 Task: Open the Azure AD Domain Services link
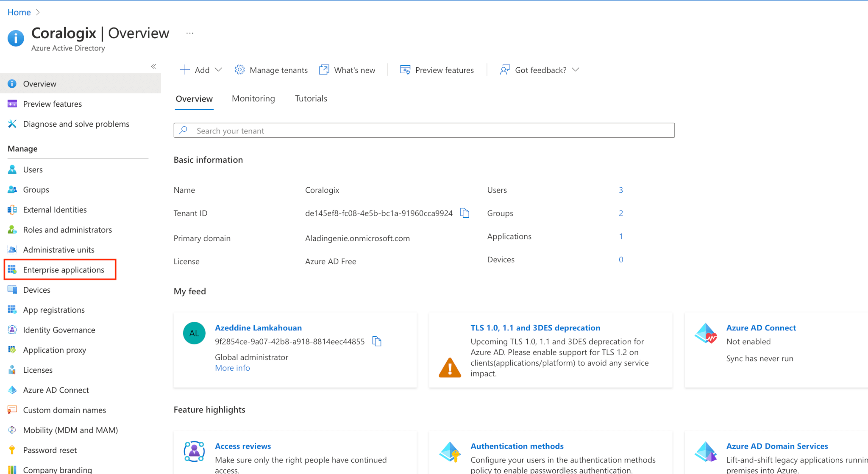tap(777, 446)
